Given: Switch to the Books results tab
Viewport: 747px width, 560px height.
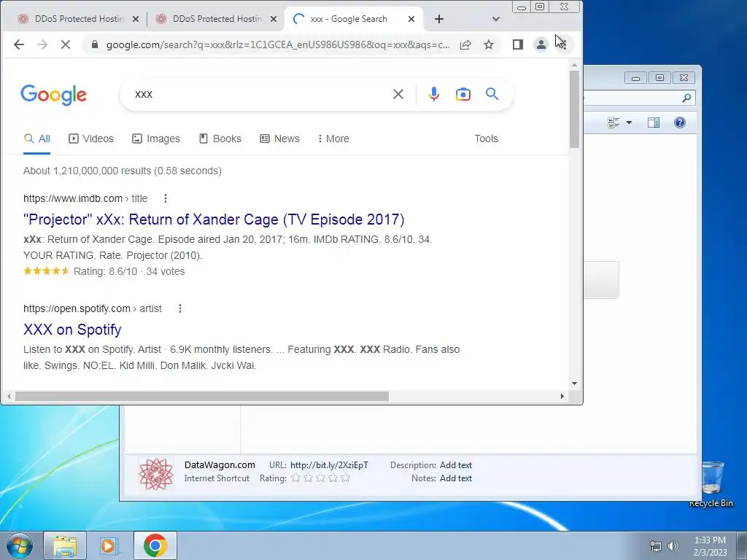Looking at the screenshot, I should coord(220,139).
